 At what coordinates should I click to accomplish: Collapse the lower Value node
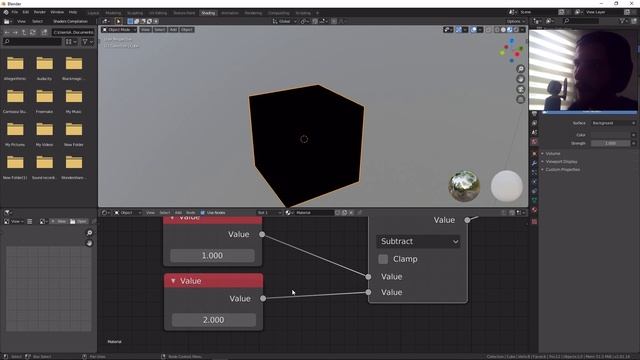click(x=173, y=281)
